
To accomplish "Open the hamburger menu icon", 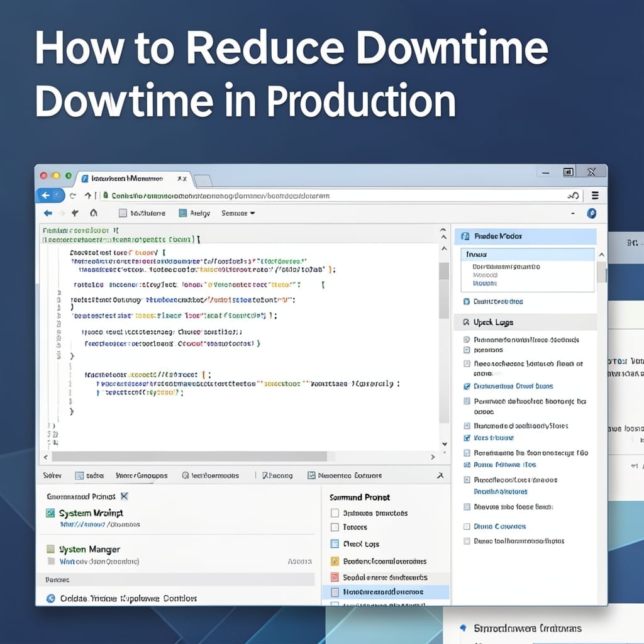I will click(x=595, y=196).
